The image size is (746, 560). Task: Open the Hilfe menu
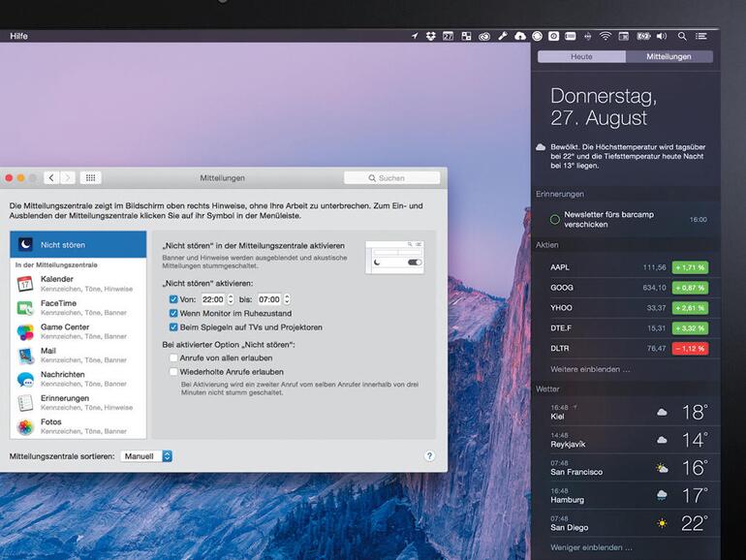click(x=19, y=36)
